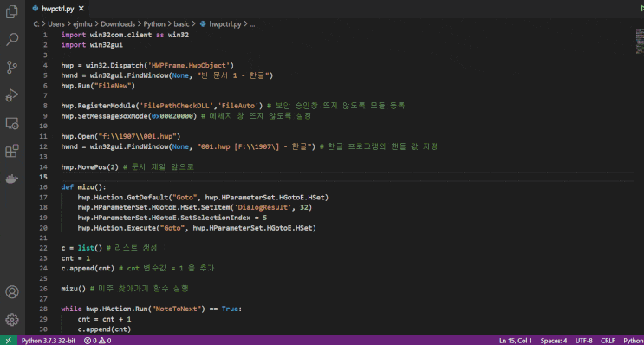Click 'cnt = 1' on line 23
Viewport: 644px width, 345px height.
click(x=75, y=258)
